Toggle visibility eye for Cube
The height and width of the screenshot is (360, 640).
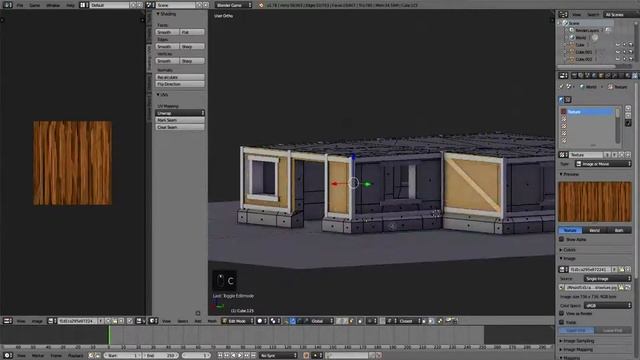point(618,45)
